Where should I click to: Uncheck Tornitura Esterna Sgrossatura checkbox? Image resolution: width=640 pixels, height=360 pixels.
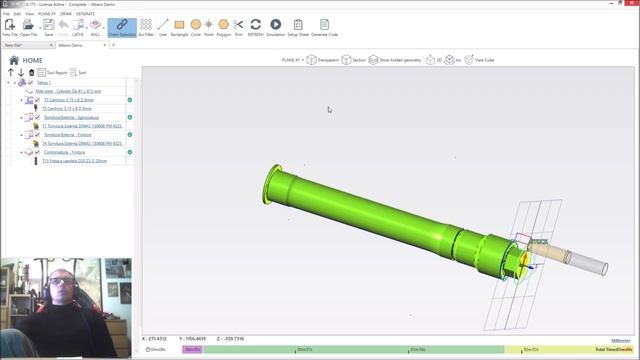pos(37,118)
